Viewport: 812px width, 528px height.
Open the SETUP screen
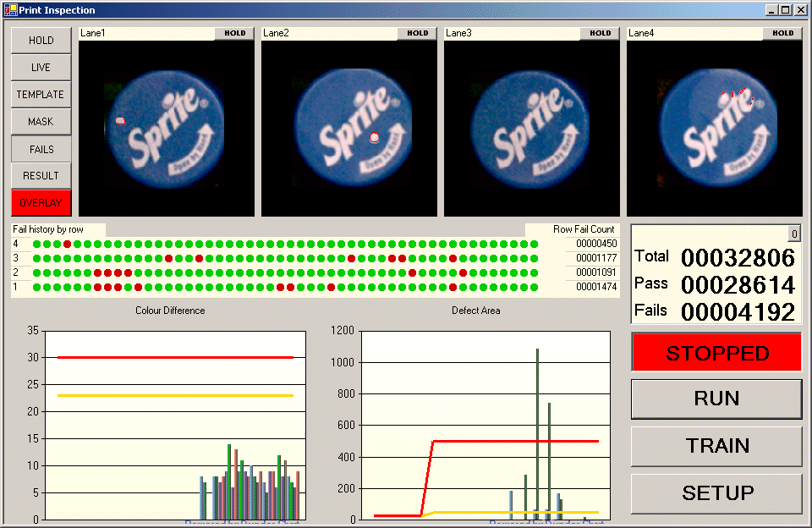716,493
